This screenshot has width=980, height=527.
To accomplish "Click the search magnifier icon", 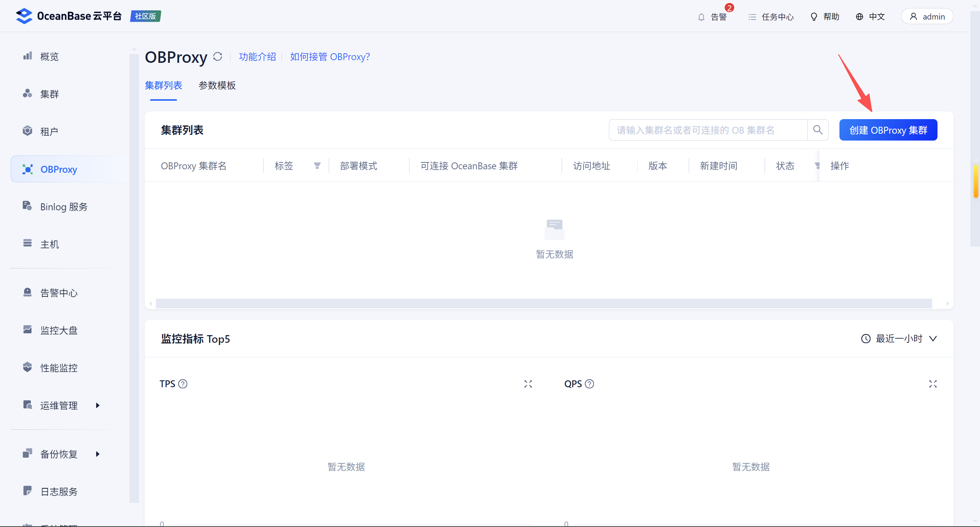I will coord(818,130).
